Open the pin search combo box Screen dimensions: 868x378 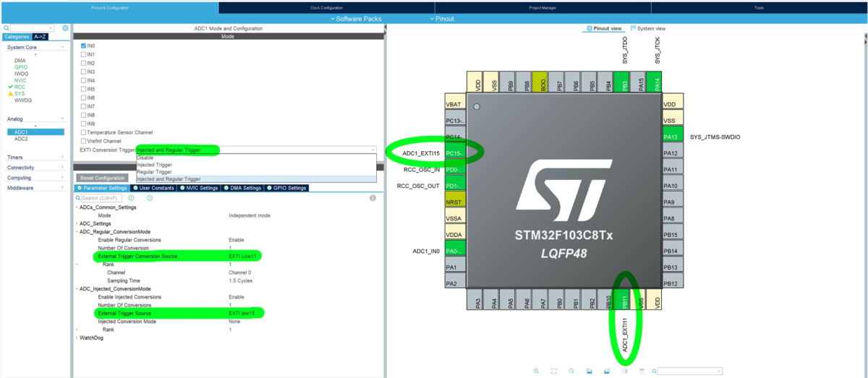click(x=690, y=371)
